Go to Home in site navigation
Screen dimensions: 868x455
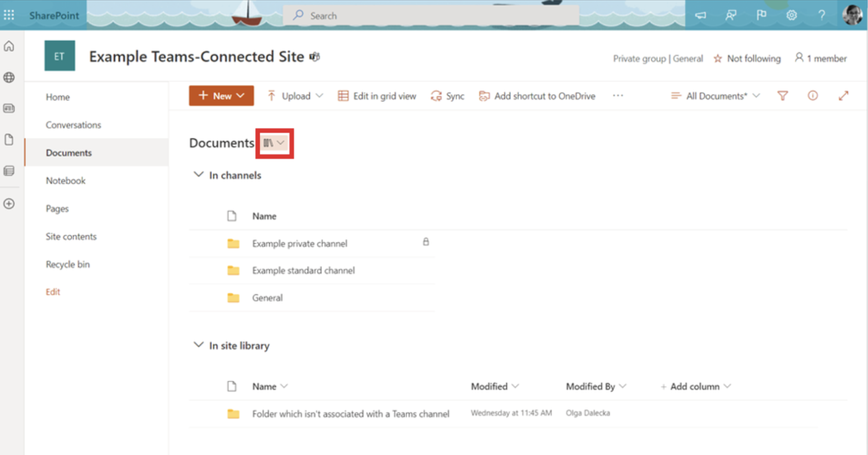tap(58, 97)
